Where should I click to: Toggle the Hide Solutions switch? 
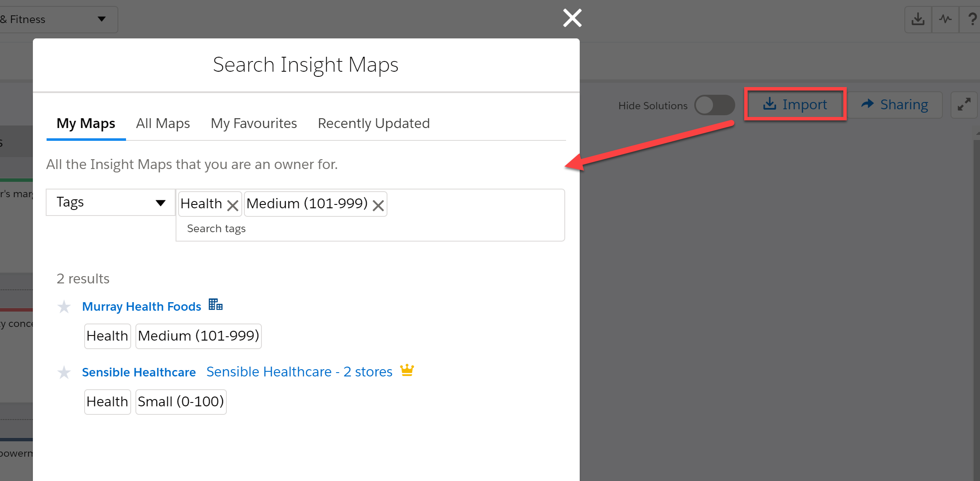pyautogui.click(x=714, y=105)
